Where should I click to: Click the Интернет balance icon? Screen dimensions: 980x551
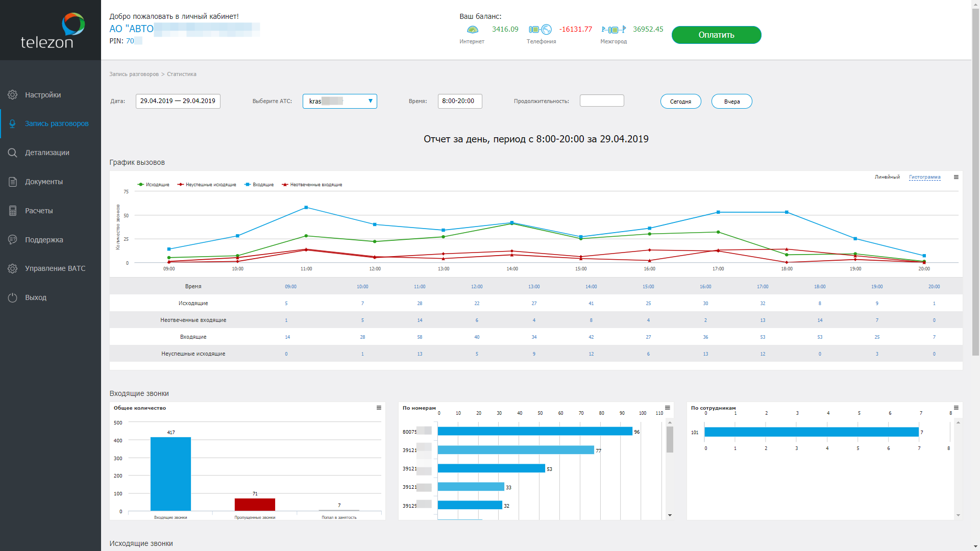473,30
